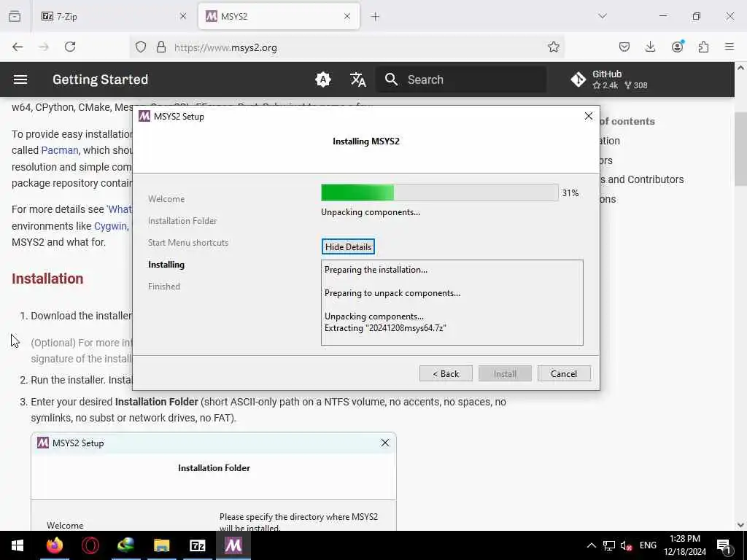Open the site hamburger navigation menu

click(x=20, y=79)
